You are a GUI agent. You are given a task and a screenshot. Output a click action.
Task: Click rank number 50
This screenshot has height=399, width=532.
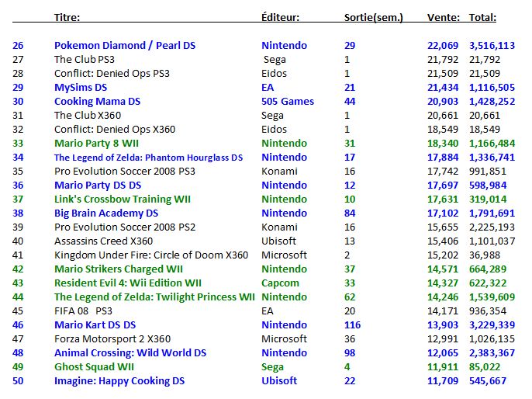(18, 381)
